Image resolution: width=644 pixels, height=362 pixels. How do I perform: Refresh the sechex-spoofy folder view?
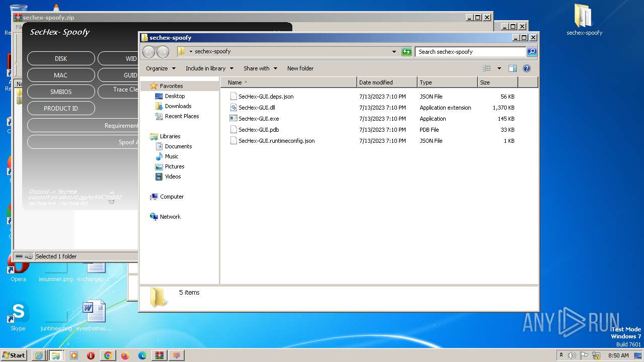coord(407,52)
